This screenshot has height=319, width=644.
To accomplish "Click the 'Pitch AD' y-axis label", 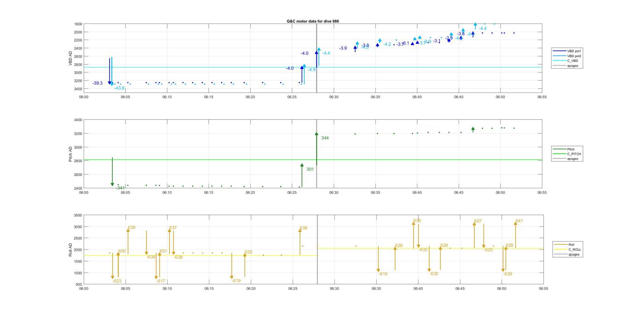I will click(70, 154).
